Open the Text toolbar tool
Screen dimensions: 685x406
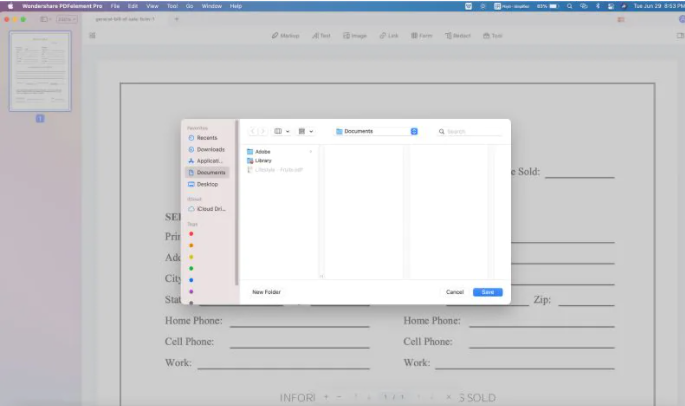pyautogui.click(x=321, y=35)
